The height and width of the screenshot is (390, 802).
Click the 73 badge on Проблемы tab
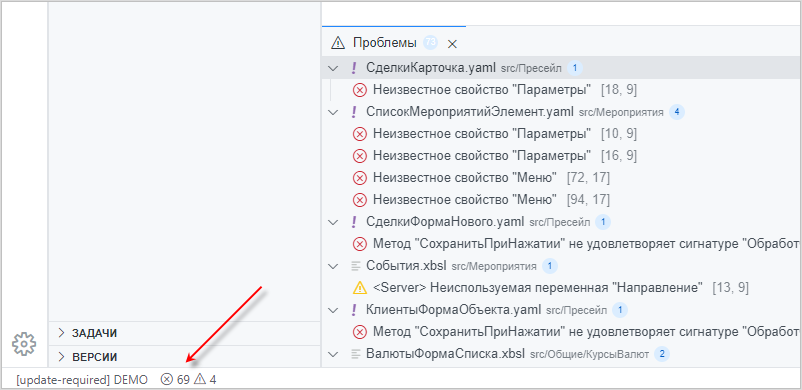pyautogui.click(x=430, y=43)
